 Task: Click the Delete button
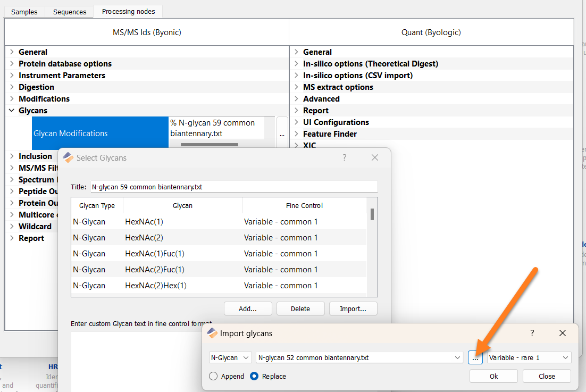coord(300,308)
